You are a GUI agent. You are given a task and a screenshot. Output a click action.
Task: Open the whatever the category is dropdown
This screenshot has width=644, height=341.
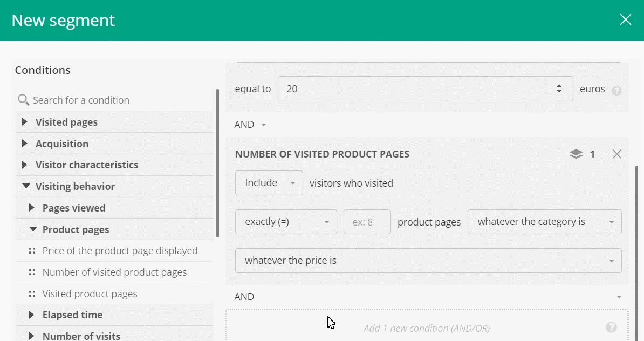pos(544,222)
